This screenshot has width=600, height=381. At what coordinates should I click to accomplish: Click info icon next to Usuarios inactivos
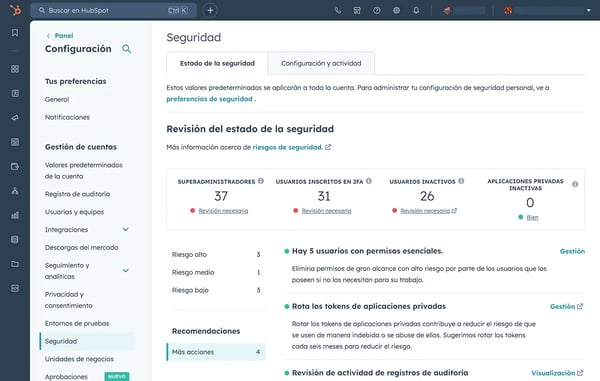pyautogui.click(x=461, y=181)
